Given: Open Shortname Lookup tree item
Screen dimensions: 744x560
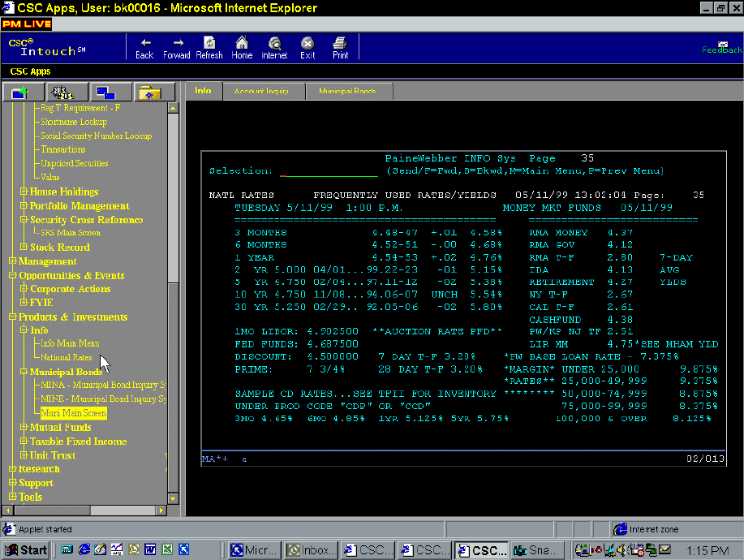Looking at the screenshot, I should pos(74,122).
